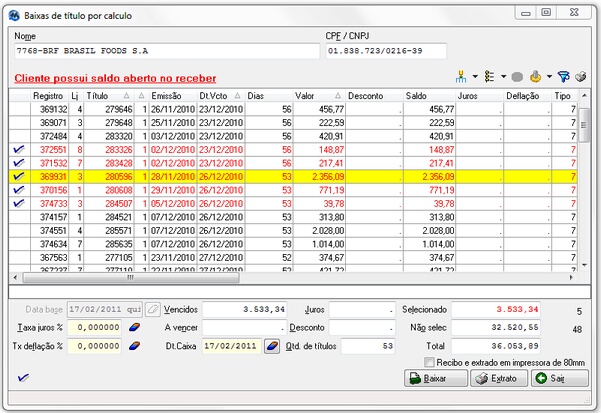Viewport: 601px width, 413px height.
Task: Click the vertical scrollbar thumb of grid
Action: tap(584, 125)
